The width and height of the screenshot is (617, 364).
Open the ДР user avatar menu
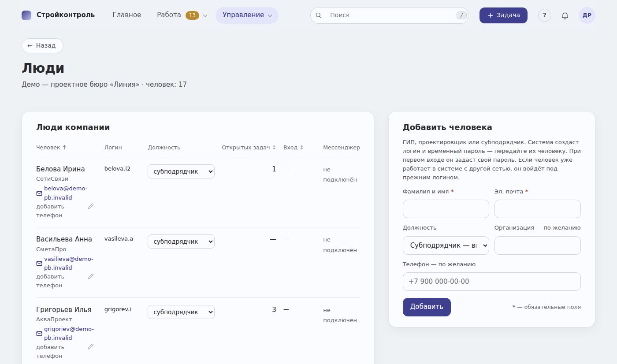pyautogui.click(x=587, y=15)
